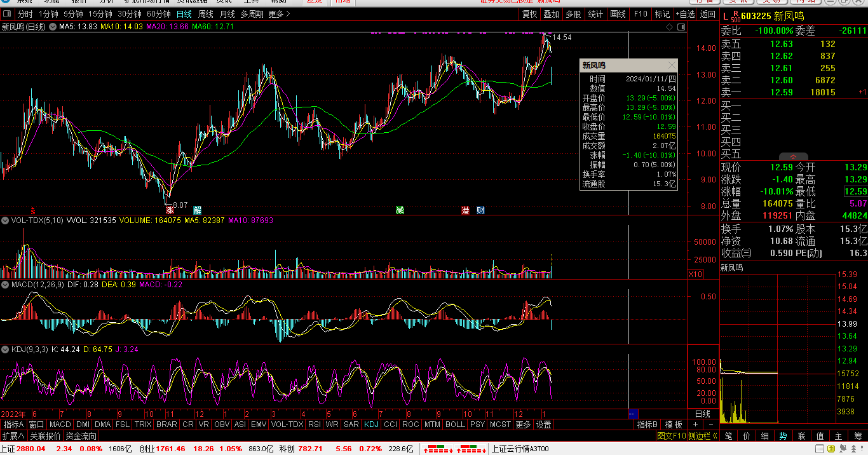This screenshot has height=455, width=868.
Task: Click the green '减' event marker on chart
Action: click(400, 210)
